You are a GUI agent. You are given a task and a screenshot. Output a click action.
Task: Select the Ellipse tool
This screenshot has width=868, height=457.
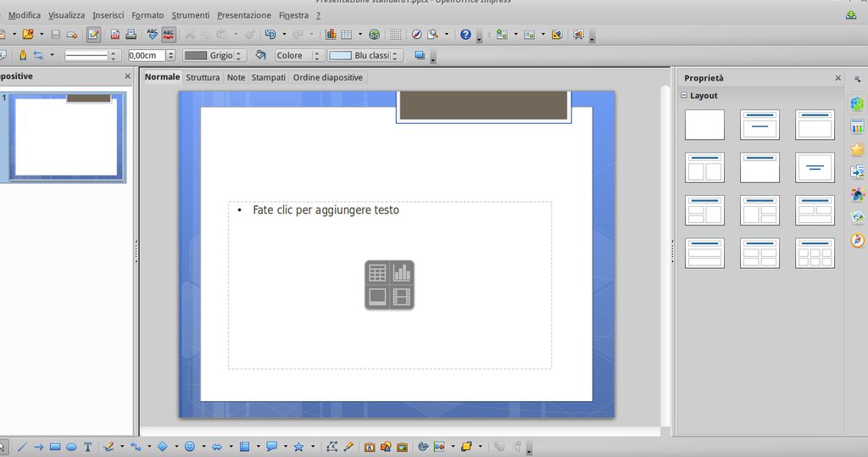tap(71, 447)
